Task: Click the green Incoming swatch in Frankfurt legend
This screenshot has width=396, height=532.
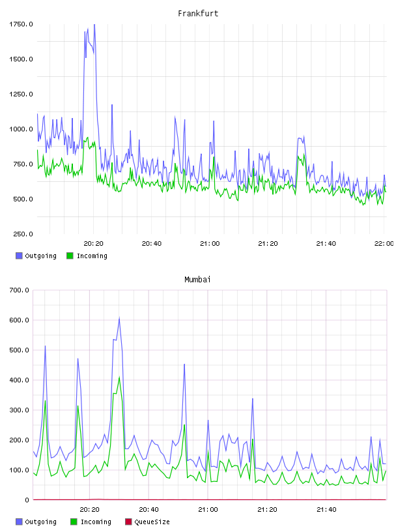Action: click(x=70, y=256)
